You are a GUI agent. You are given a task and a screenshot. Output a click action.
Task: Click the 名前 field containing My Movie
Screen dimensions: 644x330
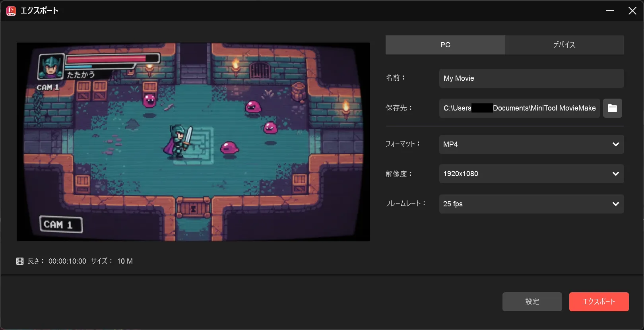point(531,78)
